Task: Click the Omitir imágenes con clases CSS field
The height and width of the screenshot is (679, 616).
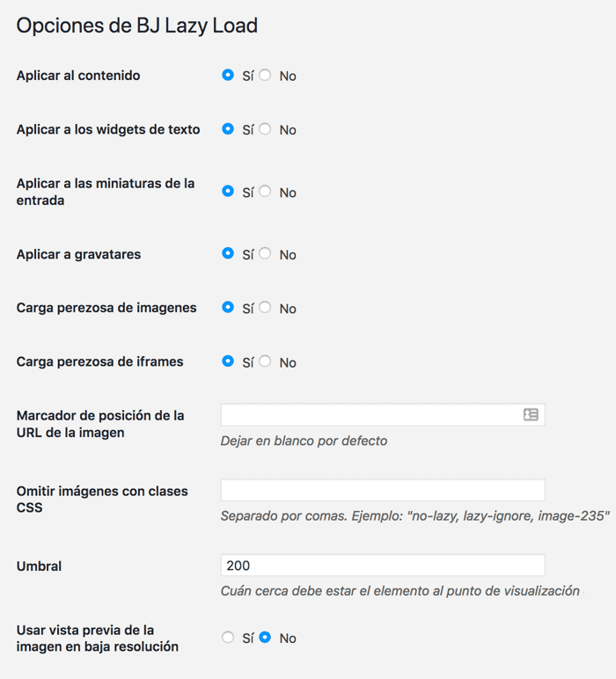Action: coord(383,490)
